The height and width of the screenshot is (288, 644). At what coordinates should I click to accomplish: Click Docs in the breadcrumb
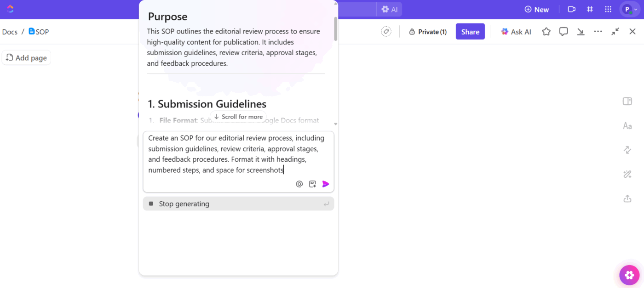(9, 31)
